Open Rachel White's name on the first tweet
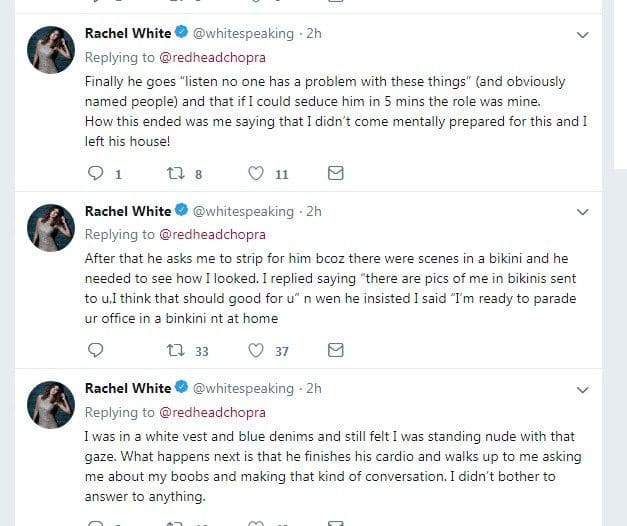627x526 pixels. (x=128, y=33)
